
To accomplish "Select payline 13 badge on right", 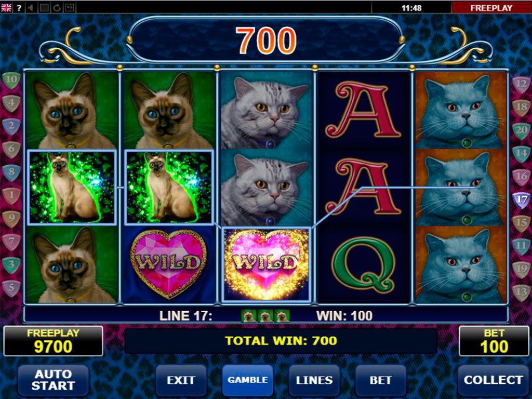I will (x=522, y=292).
